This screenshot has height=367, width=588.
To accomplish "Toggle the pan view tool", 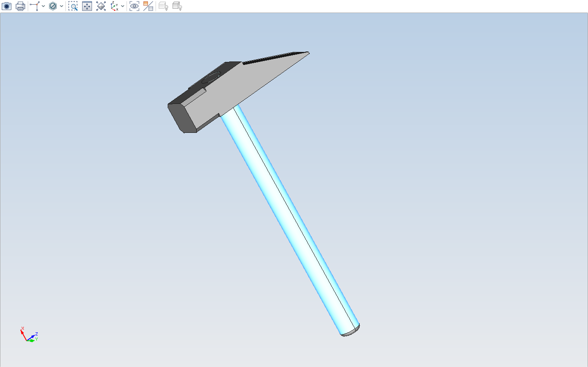I will (x=87, y=6).
